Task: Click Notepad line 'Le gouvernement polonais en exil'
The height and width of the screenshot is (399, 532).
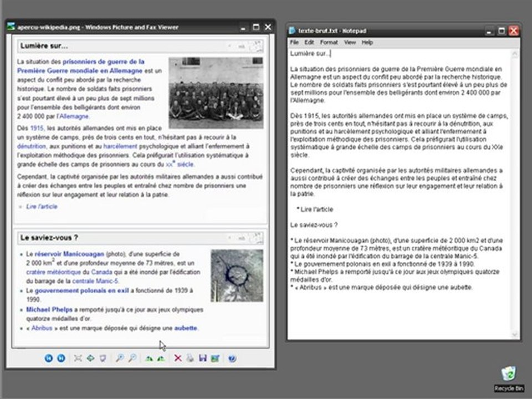Action: pyautogui.click(x=383, y=264)
